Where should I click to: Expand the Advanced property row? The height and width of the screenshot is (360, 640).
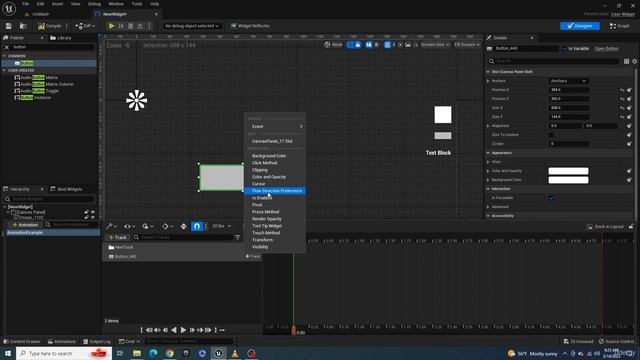pyautogui.click(x=488, y=207)
